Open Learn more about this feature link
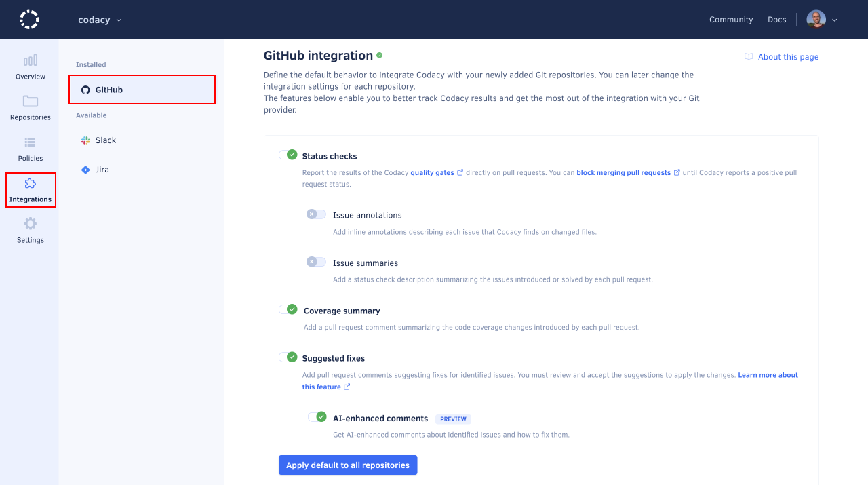This screenshot has height=485, width=868. click(x=550, y=381)
